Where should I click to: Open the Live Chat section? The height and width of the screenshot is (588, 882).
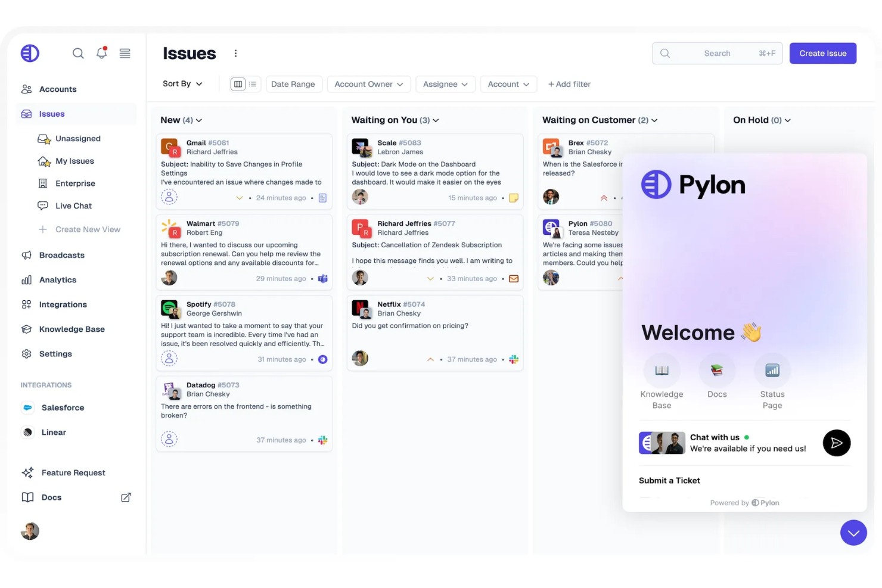pyautogui.click(x=73, y=206)
